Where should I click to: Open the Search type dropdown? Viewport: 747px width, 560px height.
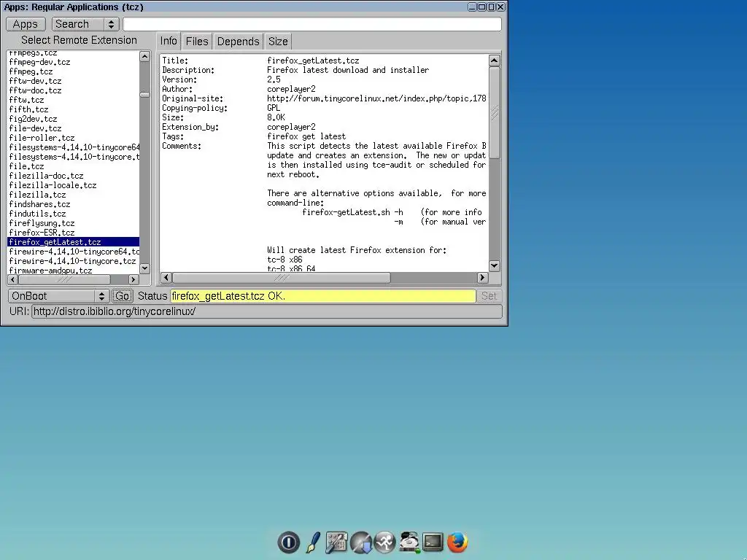(85, 24)
